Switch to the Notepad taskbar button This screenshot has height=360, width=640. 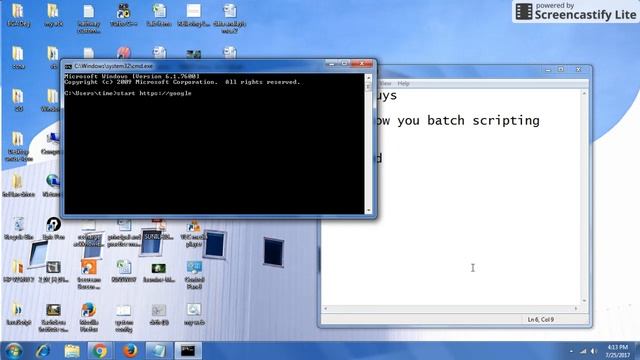click(158, 351)
